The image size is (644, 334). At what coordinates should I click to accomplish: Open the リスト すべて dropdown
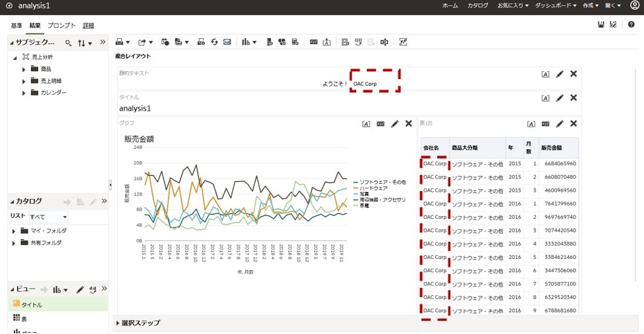point(49,217)
